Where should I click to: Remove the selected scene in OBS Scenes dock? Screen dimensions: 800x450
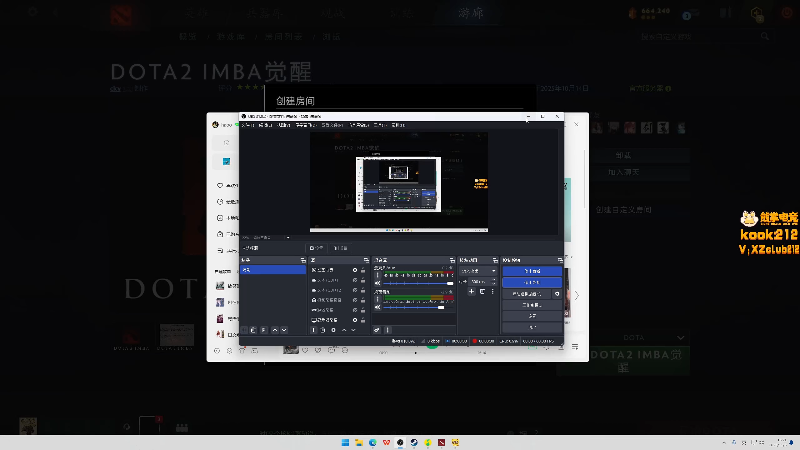254,330
